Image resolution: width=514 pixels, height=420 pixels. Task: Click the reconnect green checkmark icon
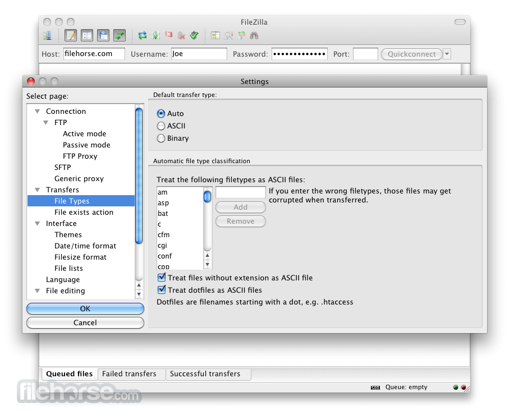(194, 35)
